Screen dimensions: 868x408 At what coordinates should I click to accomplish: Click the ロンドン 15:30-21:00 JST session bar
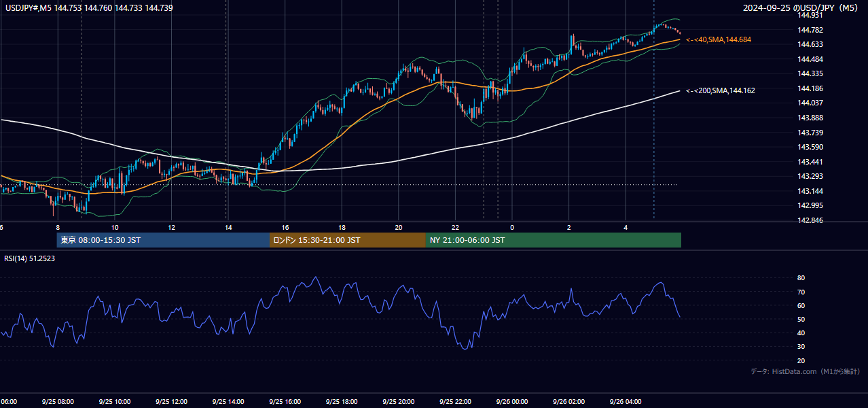[x=348, y=240]
